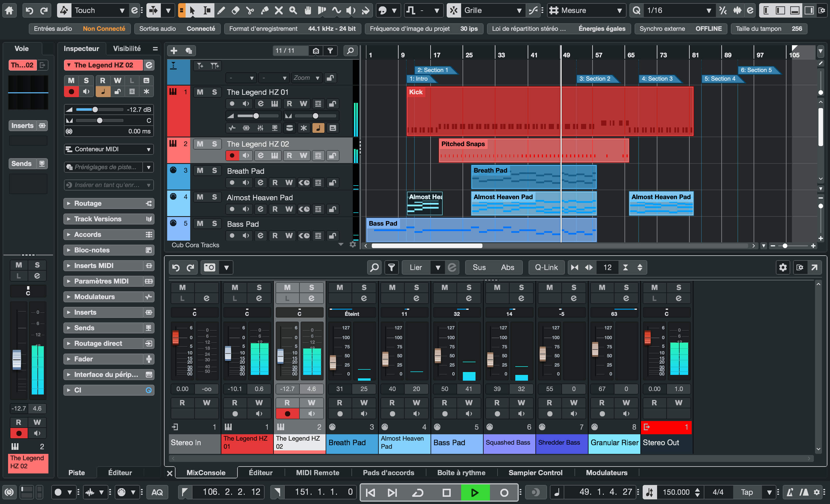
Task: Open the Hub home icon
Action: coord(9,10)
